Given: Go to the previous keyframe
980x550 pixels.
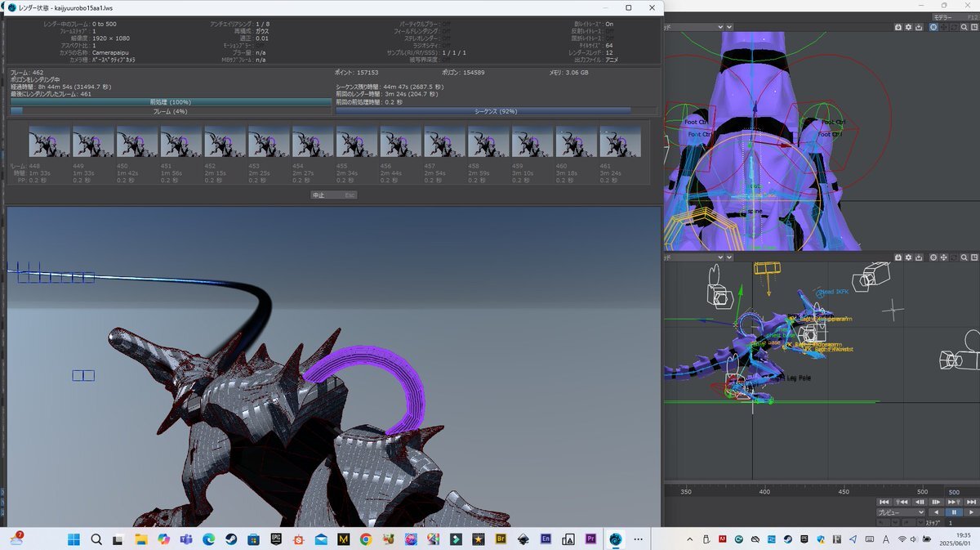Looking at the screenshot, I should pyautogui.click(x=902, y=502).
